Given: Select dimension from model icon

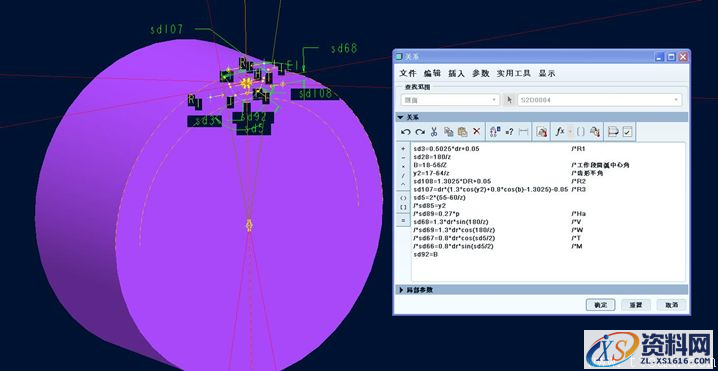Looking at the screenshot, I should pos(594,132).
